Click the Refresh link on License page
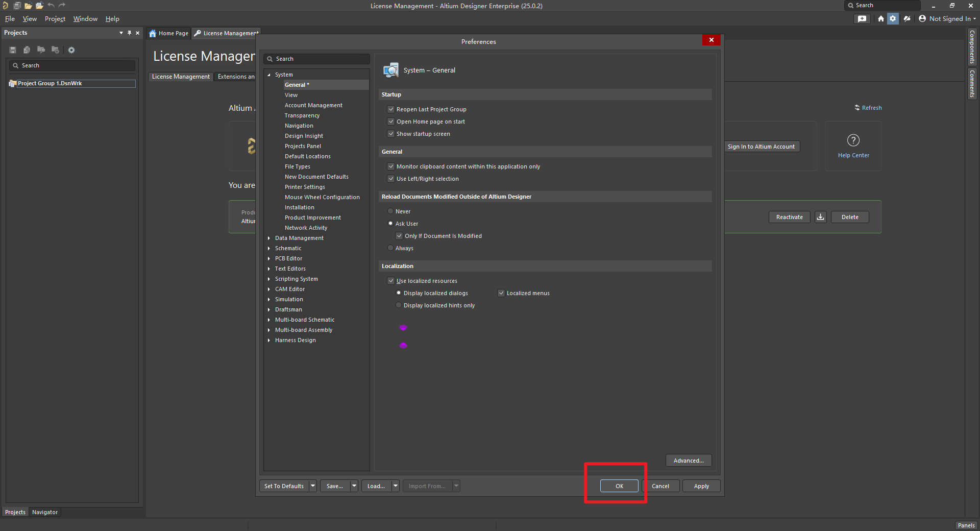The width and height of the screenshot is (980, 531). click(868, 108)
